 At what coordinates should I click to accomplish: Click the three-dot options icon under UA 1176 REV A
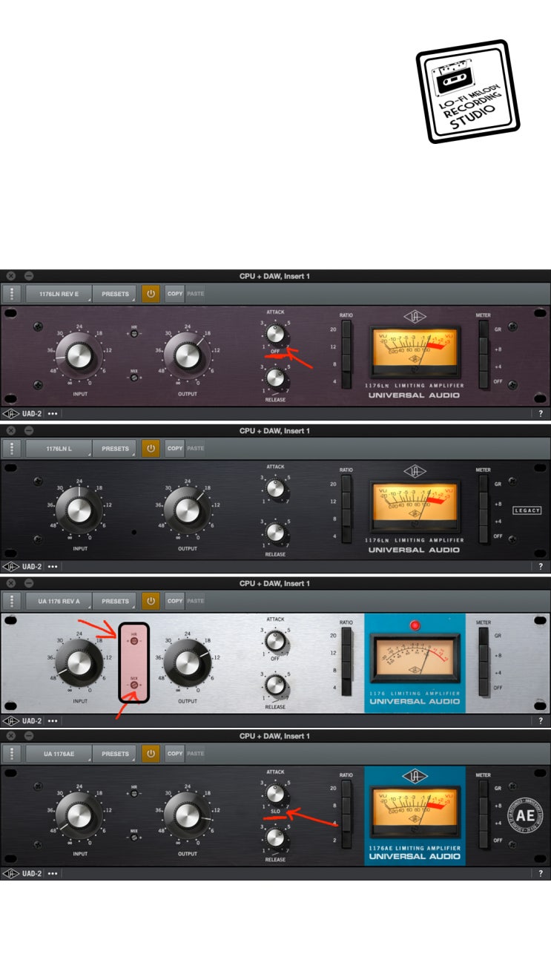53,720
